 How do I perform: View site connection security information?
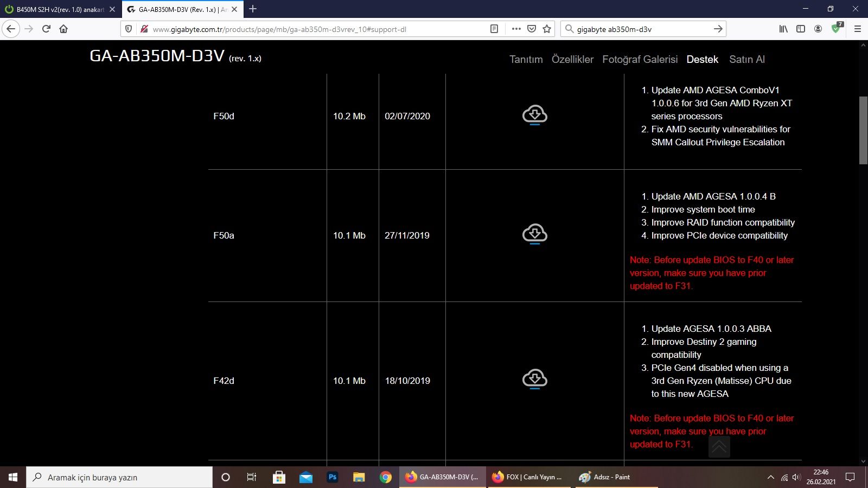144,29
